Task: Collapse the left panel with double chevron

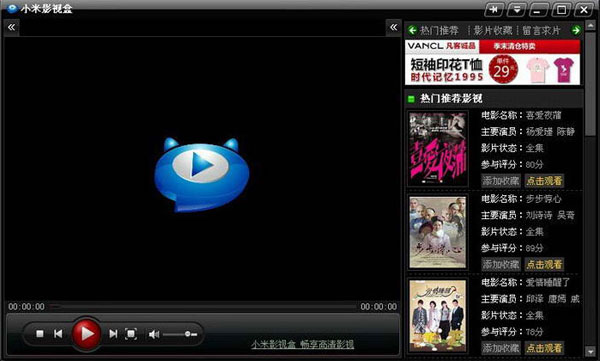Action: pyautogui.click(x=11, y=27)
